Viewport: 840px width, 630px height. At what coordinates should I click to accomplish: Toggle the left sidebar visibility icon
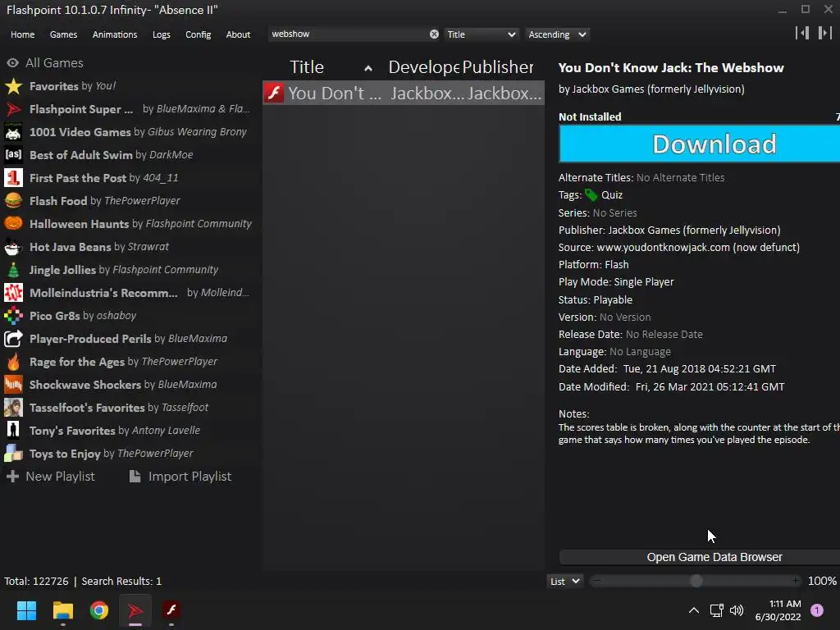[x=802, y=33]
